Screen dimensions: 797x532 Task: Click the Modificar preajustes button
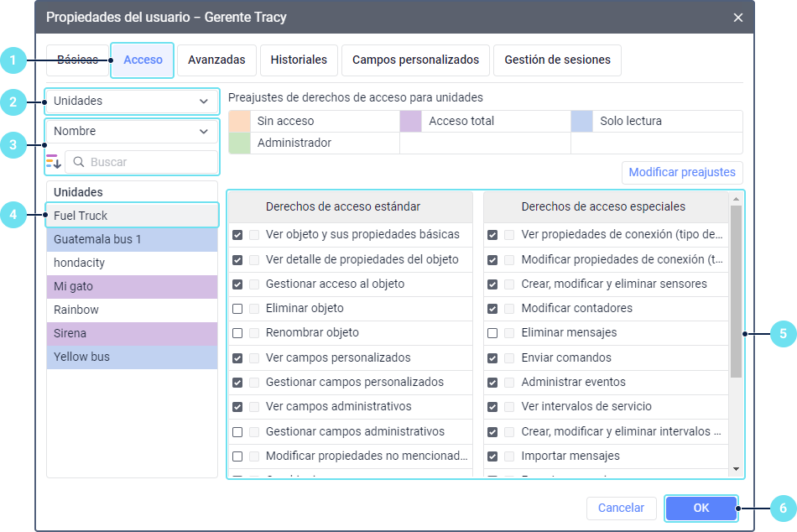point(681,173)
